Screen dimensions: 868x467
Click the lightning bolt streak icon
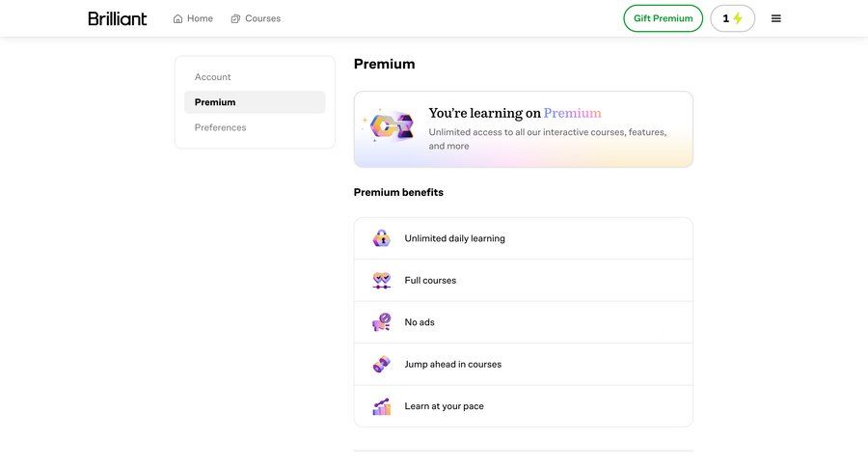click(x=739, y=18)
